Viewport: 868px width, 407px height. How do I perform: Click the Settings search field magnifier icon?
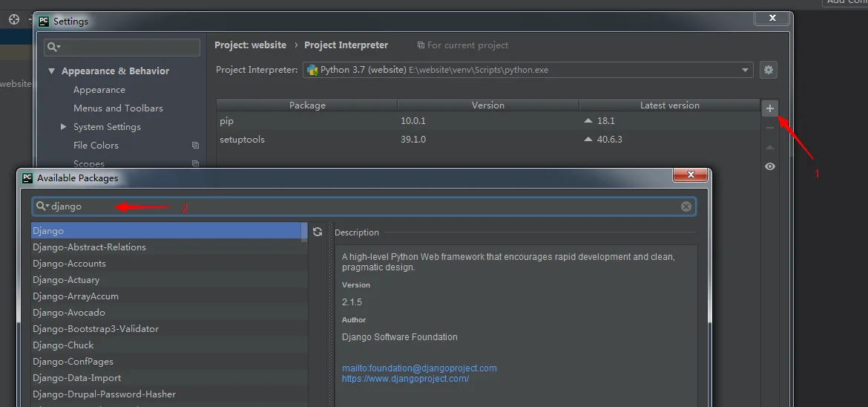53,47
